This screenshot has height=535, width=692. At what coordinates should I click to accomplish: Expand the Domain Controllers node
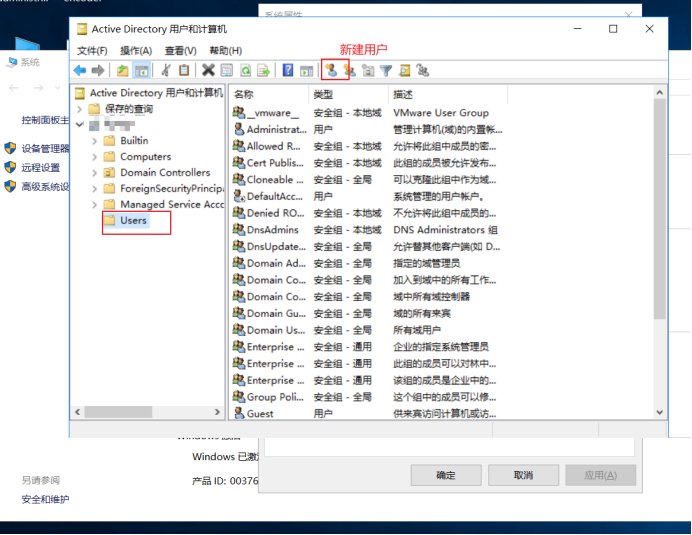pos(94,173)
